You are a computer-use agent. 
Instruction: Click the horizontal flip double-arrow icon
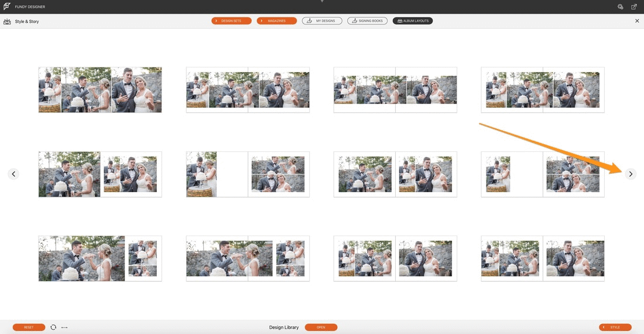point(64,328)
